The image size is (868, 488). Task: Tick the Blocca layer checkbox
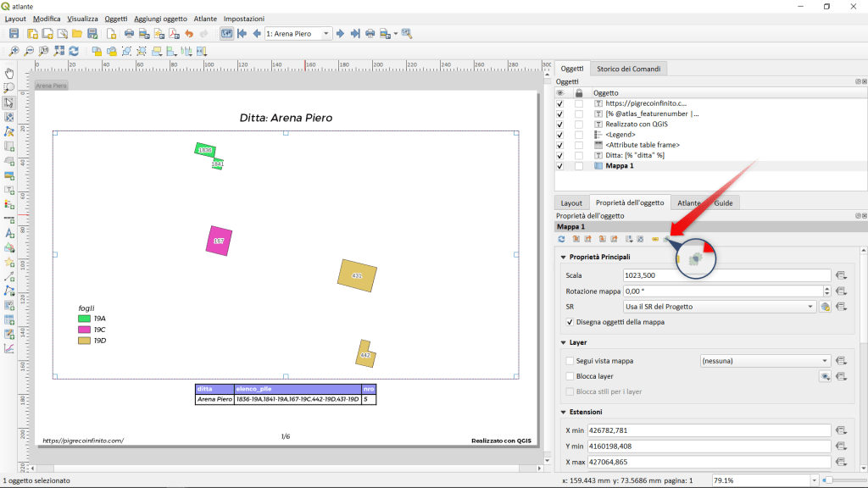coord(570,376)
